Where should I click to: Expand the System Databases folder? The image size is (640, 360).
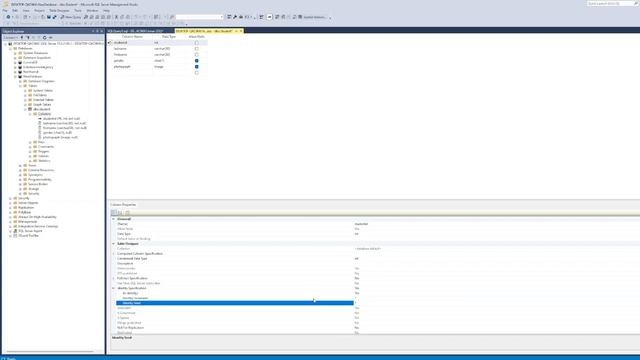(16, 53)
